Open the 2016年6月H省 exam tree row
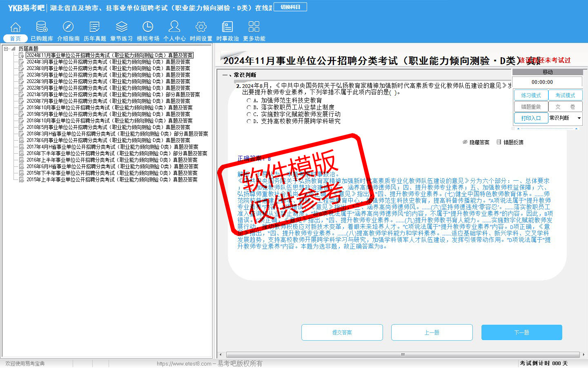This screenshot has width=588, height=368. pos(112,166)
